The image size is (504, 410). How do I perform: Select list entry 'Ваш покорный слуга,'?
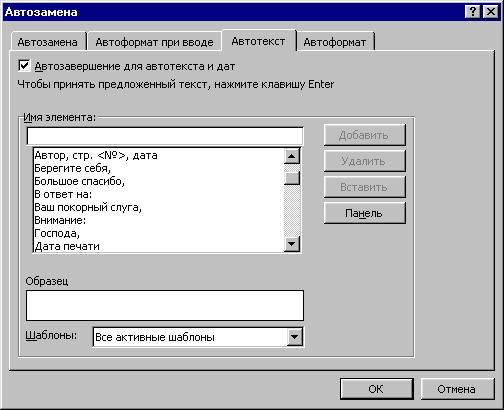tap(159, 207)
